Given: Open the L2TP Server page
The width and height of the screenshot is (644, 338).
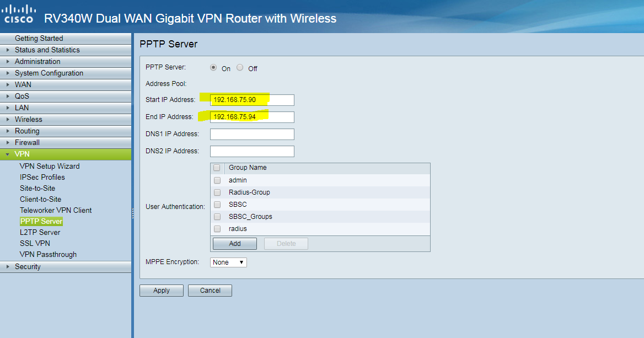Looking at the screenshot, I should 40,233.
